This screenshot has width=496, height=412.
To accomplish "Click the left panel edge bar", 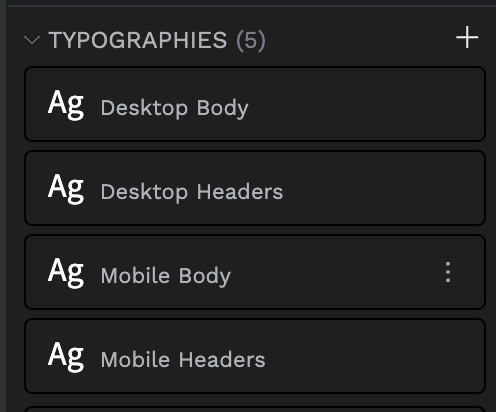I will point(3,206).
